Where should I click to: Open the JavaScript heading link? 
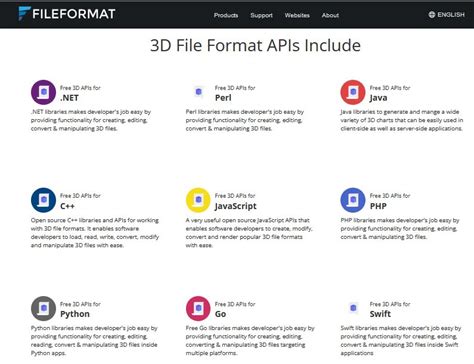(x=236, y=206)
